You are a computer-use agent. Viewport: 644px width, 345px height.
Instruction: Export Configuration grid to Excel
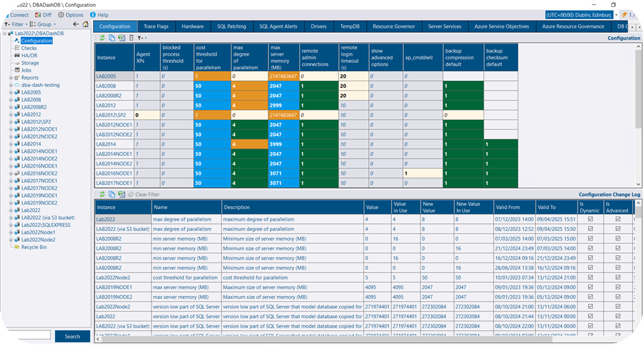point(121,38)
